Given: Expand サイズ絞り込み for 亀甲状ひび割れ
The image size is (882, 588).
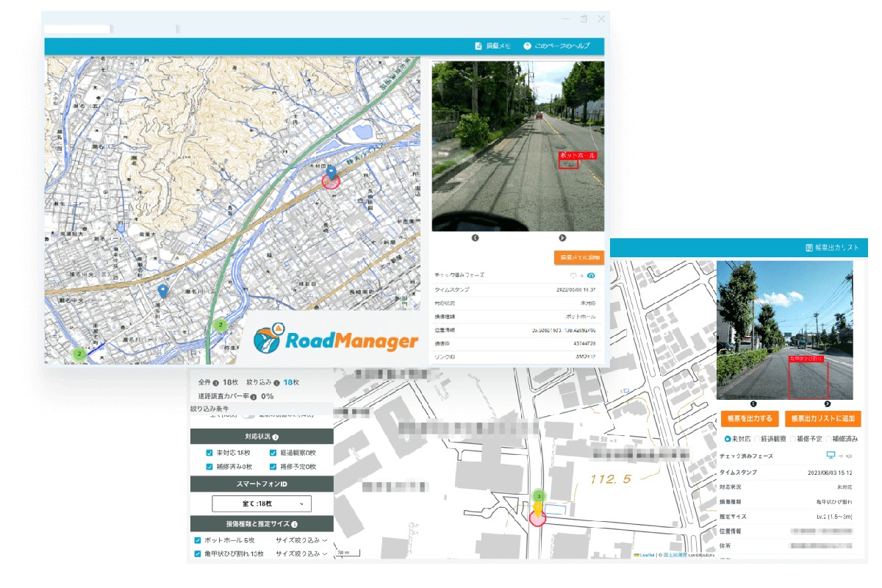Looking at the screenshot, I should tap(301, 553).
